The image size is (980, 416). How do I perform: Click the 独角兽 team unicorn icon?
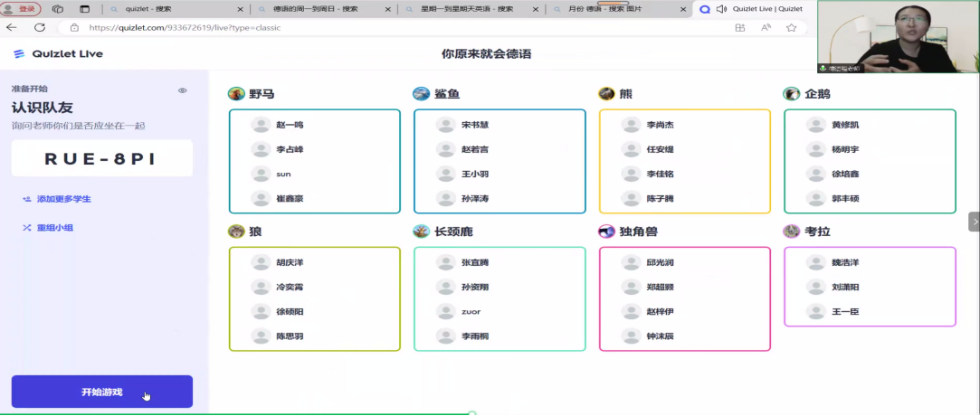(x=606, y=232)
